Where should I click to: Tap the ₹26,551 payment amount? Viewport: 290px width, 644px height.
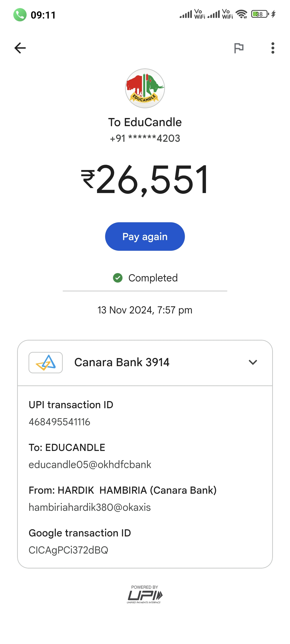click(x=145, y=180)
